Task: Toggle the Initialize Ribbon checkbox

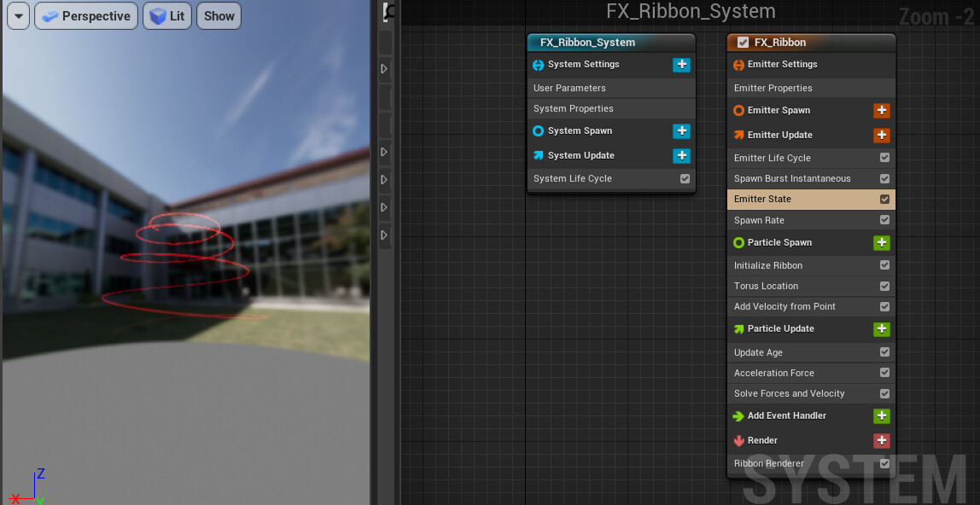Action: (x=884, y=265)
